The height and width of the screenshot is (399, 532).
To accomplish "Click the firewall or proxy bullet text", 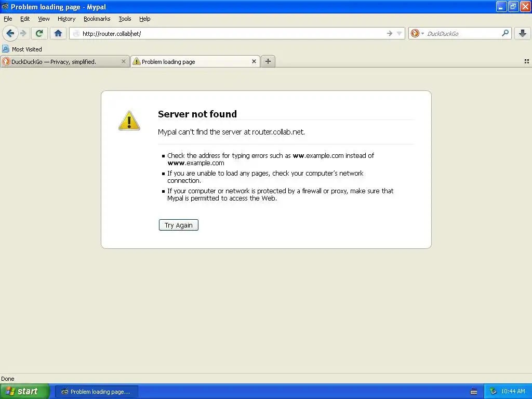I will click(x=280, y=194).
